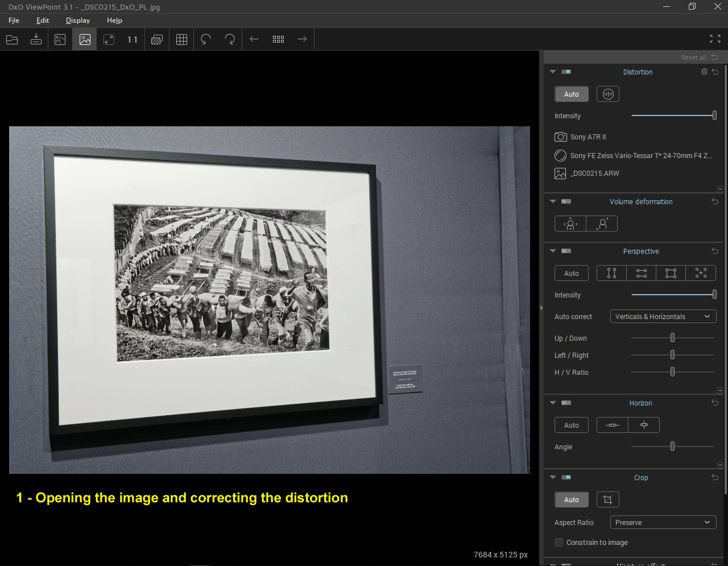Collapse the Crop palette
728x566 pixels.
(x=552, y=477)
